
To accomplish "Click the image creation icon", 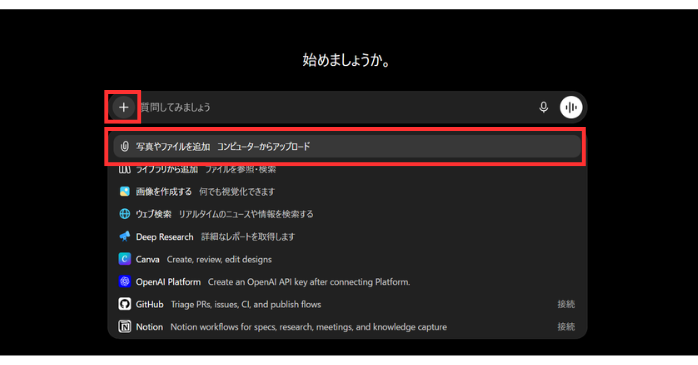I will click(125, 191).
